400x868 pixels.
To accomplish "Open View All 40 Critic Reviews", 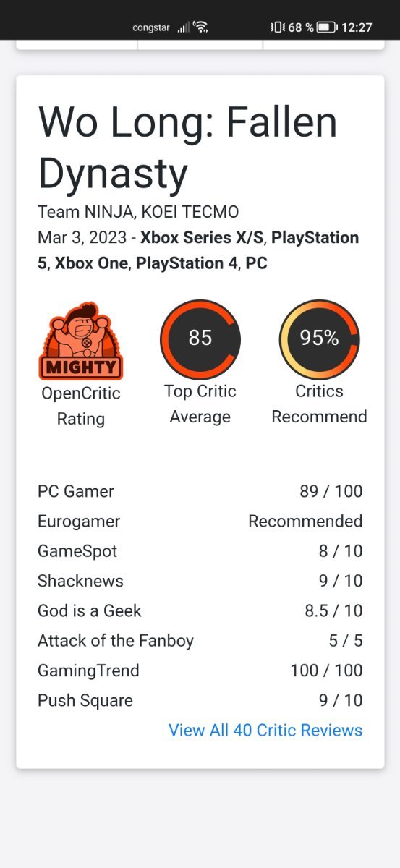I will pyautogui.click(x=265, y=730).
